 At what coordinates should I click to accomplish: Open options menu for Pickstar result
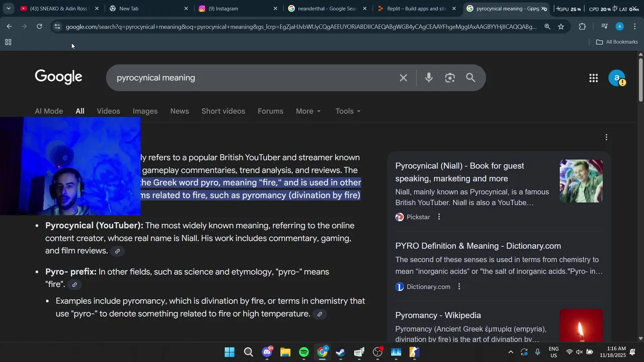click(439, 217)
